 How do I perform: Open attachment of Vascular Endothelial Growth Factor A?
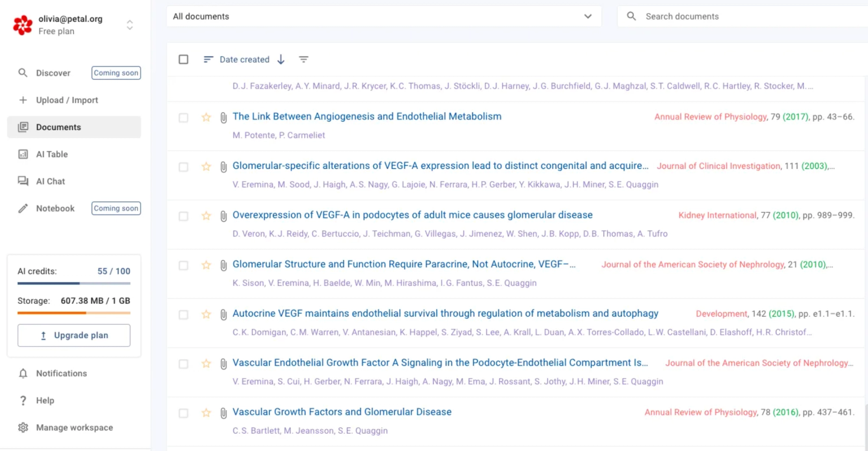pos(223,364)
